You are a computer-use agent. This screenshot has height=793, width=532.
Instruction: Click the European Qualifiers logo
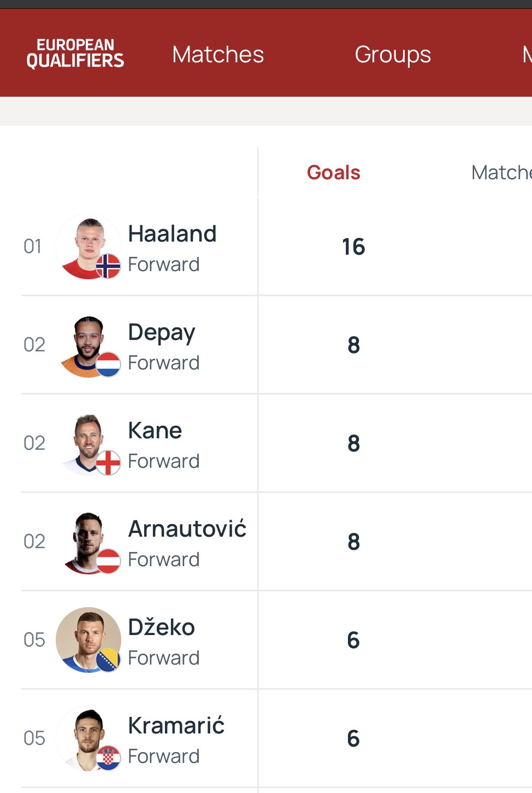pos(75,53)
